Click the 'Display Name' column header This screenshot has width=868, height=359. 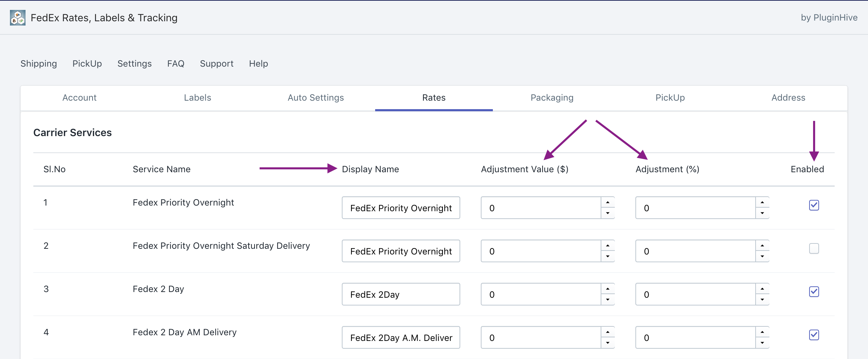370,169
